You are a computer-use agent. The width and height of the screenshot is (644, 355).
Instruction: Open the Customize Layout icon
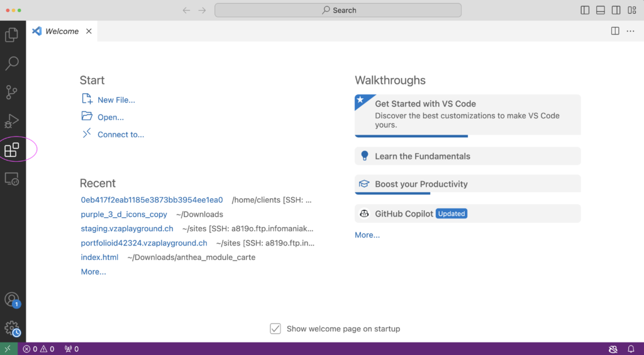[x=632, y=10]
